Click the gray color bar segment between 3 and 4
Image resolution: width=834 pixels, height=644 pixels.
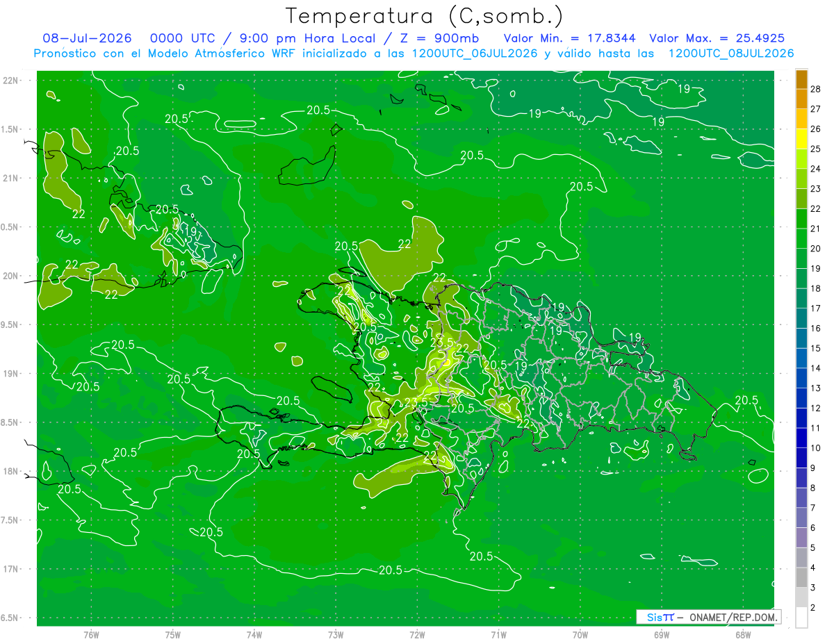pyautogui.click(x=801, y=578)
